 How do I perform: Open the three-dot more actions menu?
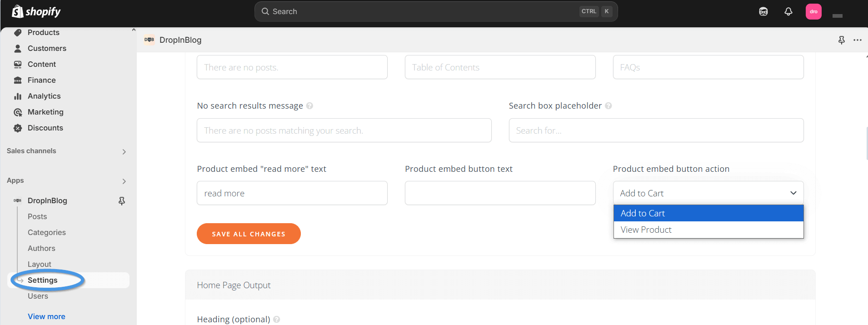click(858, 40)
